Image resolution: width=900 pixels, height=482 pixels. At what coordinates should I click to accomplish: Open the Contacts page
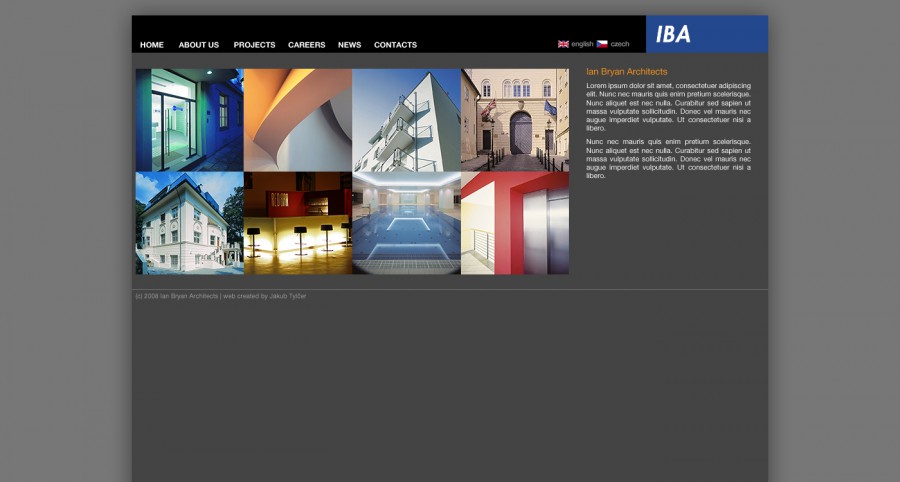tap(395, 45)
